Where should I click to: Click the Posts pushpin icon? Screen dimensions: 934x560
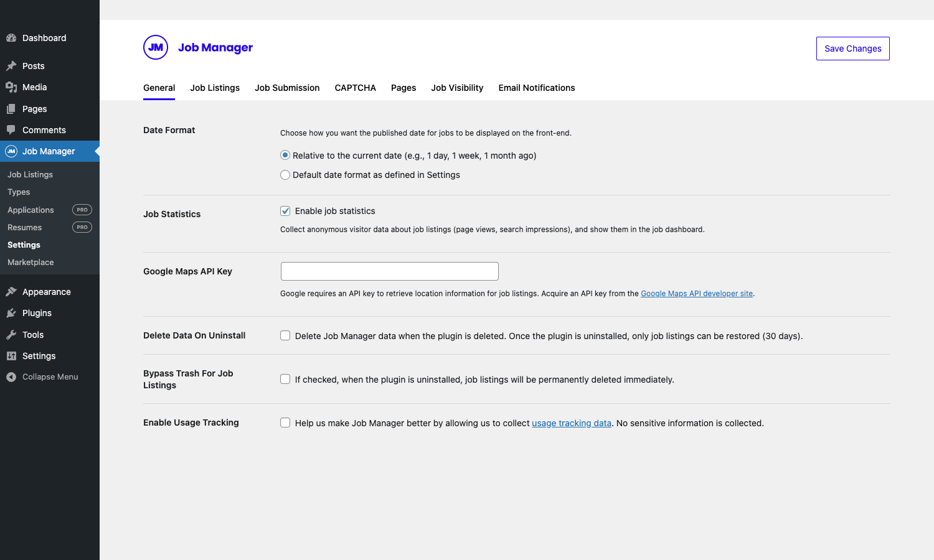click(x=11, y=66)
